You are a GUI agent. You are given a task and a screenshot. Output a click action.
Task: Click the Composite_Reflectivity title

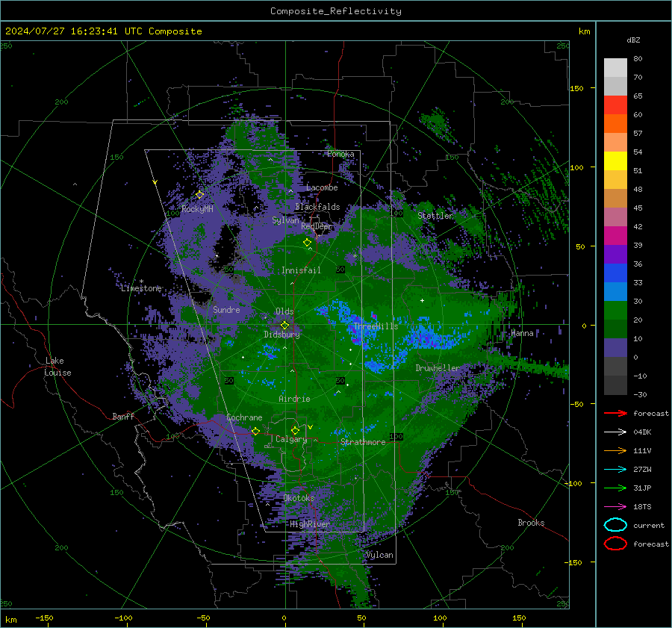[x=335, y=11]
